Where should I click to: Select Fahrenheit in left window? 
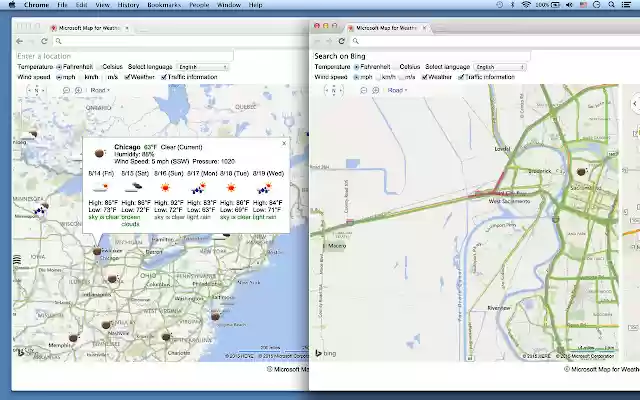(59, 67)
